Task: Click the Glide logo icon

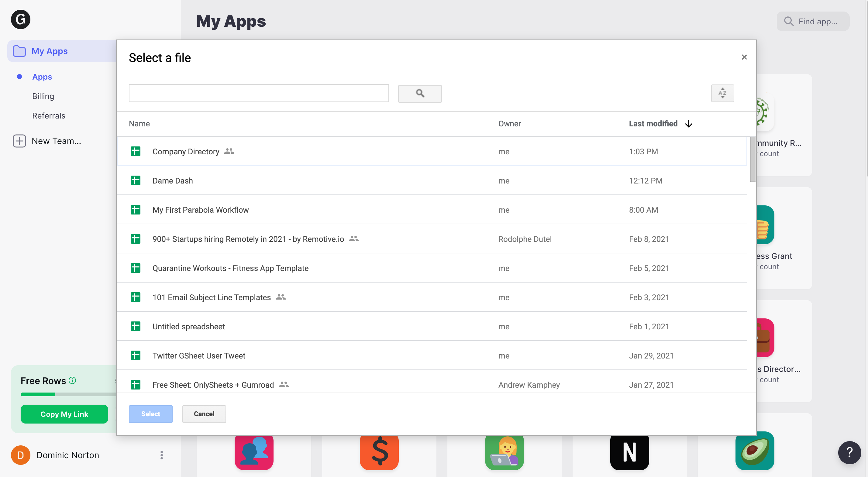Action: click(x=21, y=19)
